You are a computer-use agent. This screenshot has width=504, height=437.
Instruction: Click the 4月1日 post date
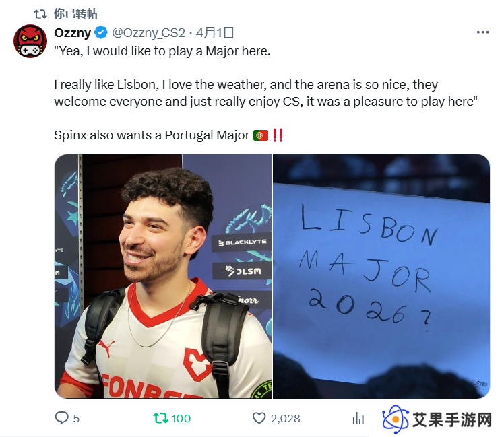(x=215, y=33)
